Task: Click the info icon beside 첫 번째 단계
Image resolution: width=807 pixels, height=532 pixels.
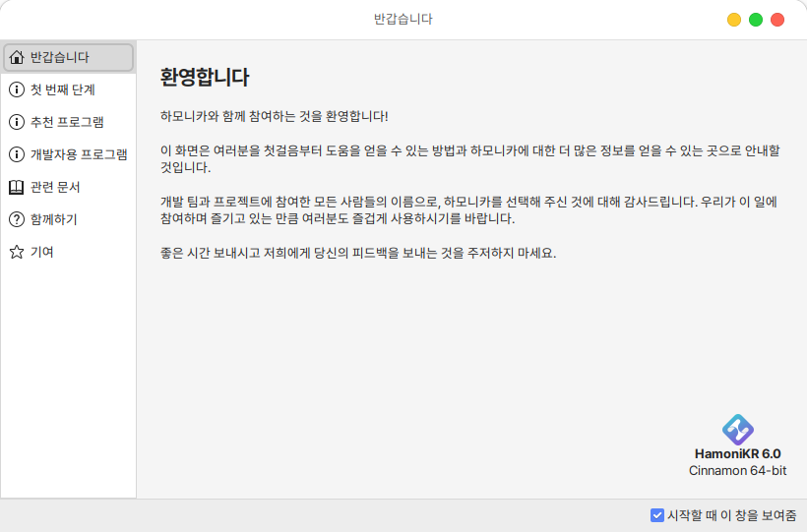Action: pyautogui.click(x=17, y=89)
